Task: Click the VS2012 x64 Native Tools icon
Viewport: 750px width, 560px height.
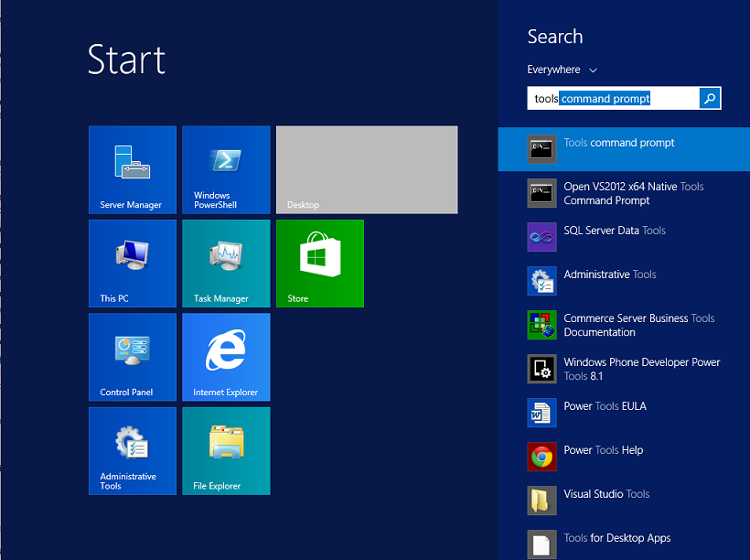Action: [542, 193]
